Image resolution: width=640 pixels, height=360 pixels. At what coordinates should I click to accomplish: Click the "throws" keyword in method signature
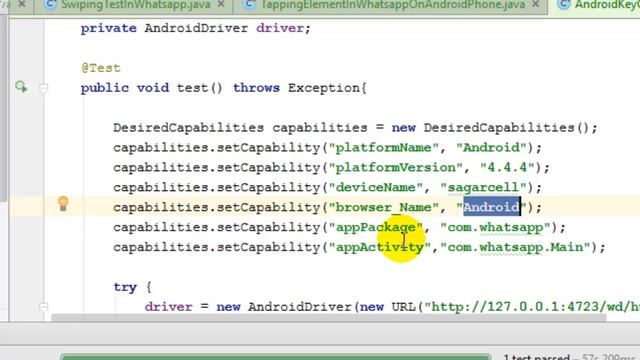pyautogui.click(x=256, y=88)
